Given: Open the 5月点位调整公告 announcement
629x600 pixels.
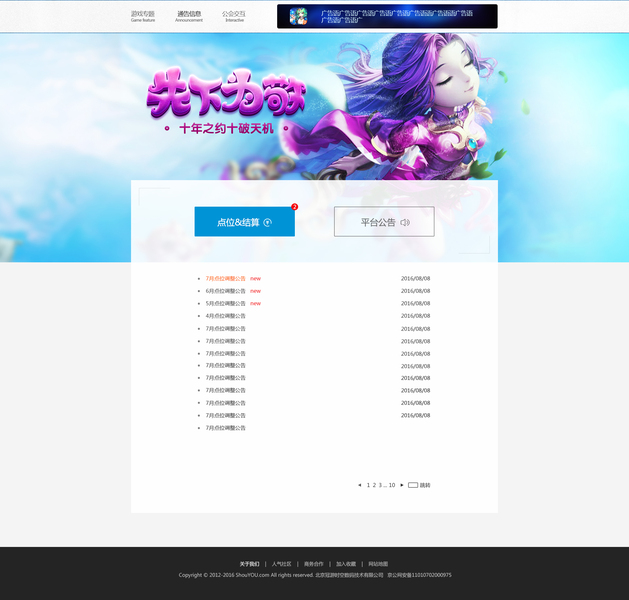Looking at the screenshot, I should coord(225,303).
